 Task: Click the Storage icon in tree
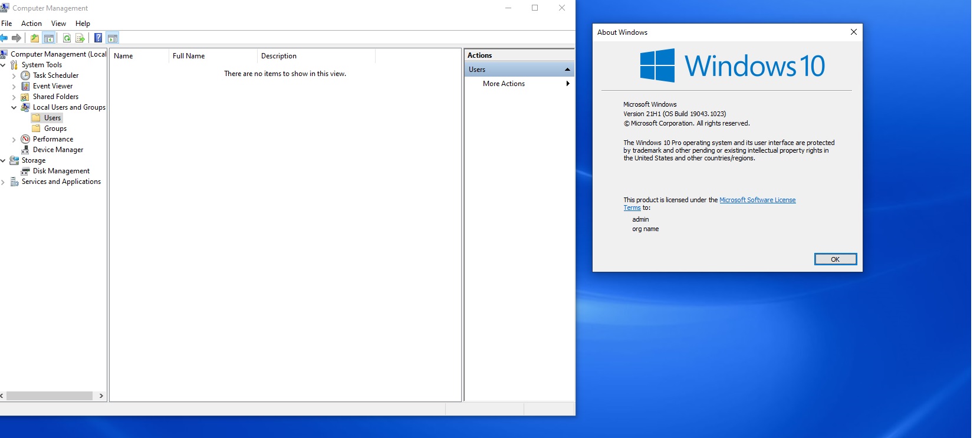pyautogui.click(x=14, y=160)
